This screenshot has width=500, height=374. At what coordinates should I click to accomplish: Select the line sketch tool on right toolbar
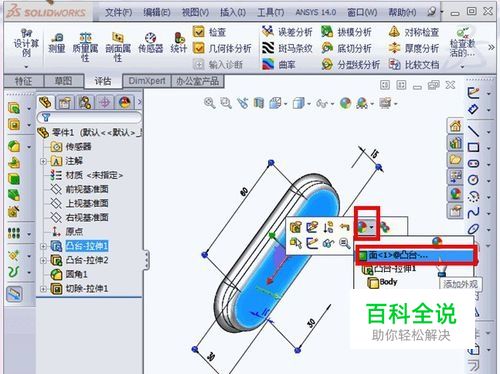473,131
